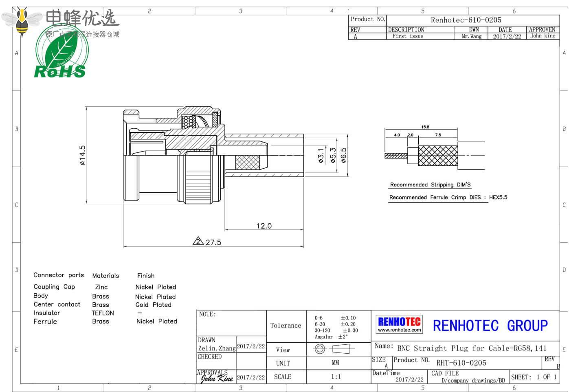
Task: Open the www.renhotec.com link
Action: tap(399, 330)
